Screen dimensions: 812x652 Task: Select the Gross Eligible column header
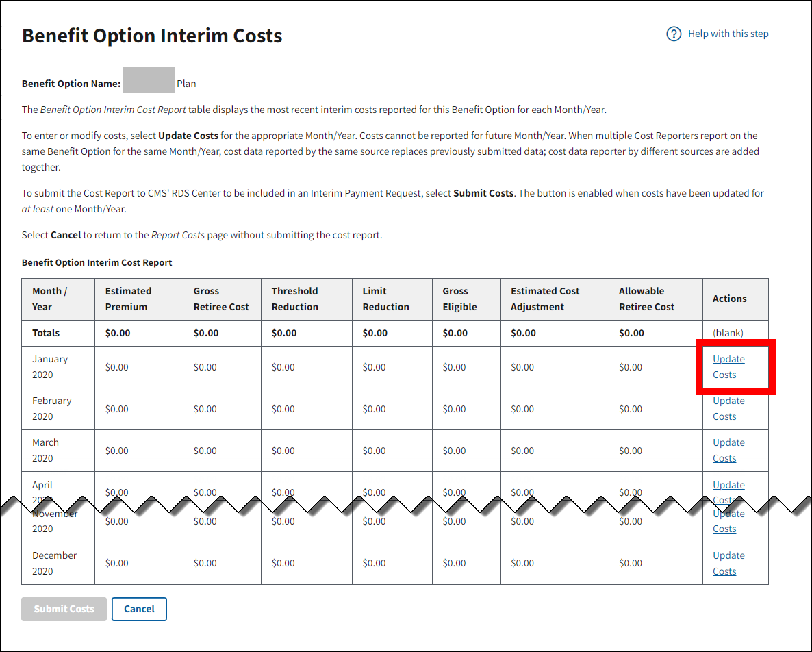tap(459, 299)
